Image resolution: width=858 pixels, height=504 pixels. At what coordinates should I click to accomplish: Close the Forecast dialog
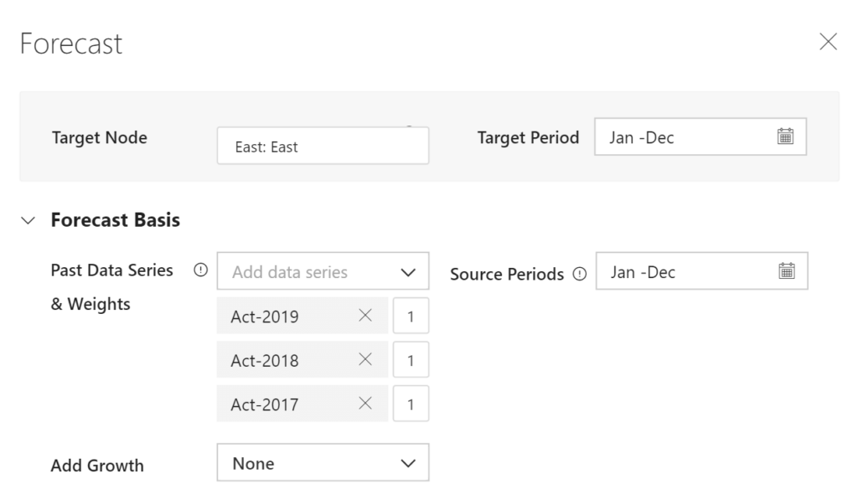(829, 41)
